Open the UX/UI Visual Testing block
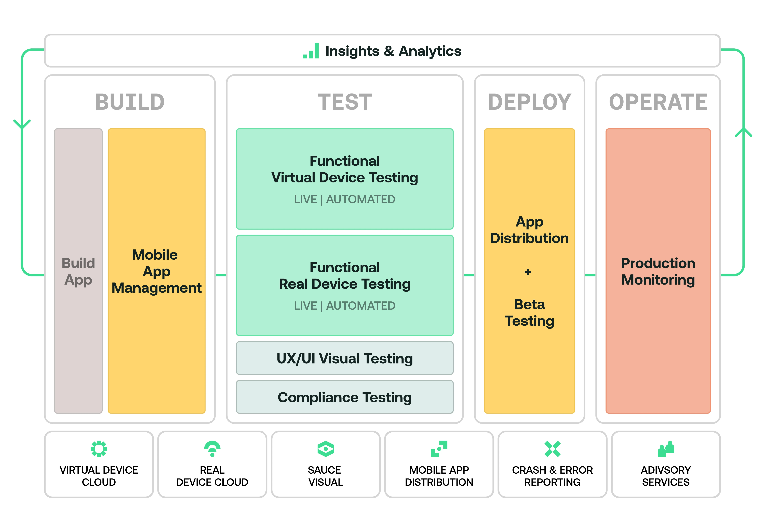Image resolution: width=765 pixels, height=532 pixels. click(344, 358)
